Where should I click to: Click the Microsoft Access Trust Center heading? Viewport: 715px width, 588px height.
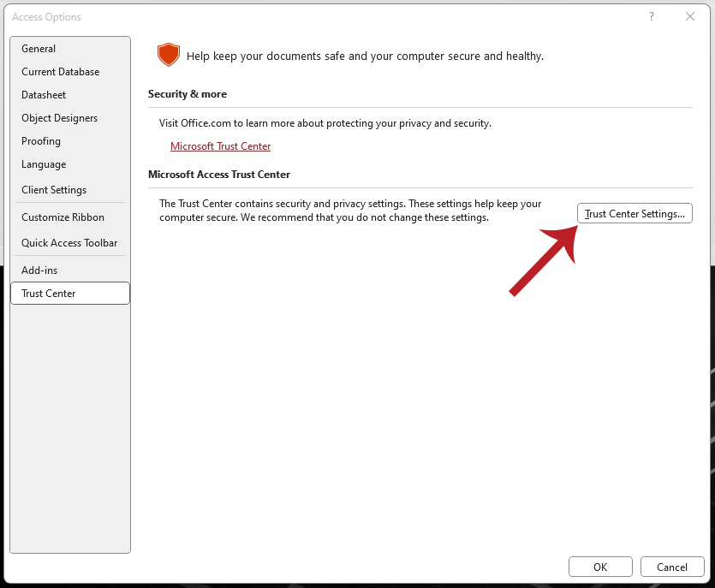coord(219,175)
